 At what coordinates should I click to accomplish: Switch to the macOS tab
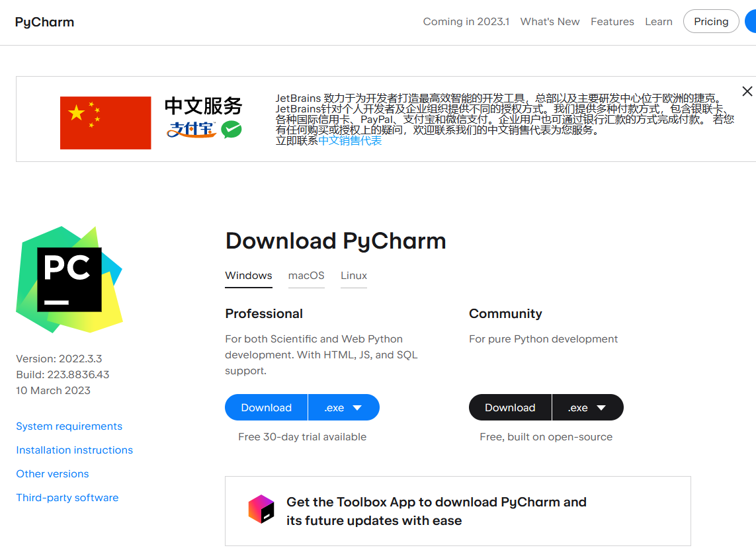pyautogui.click(x=306, y=276)
